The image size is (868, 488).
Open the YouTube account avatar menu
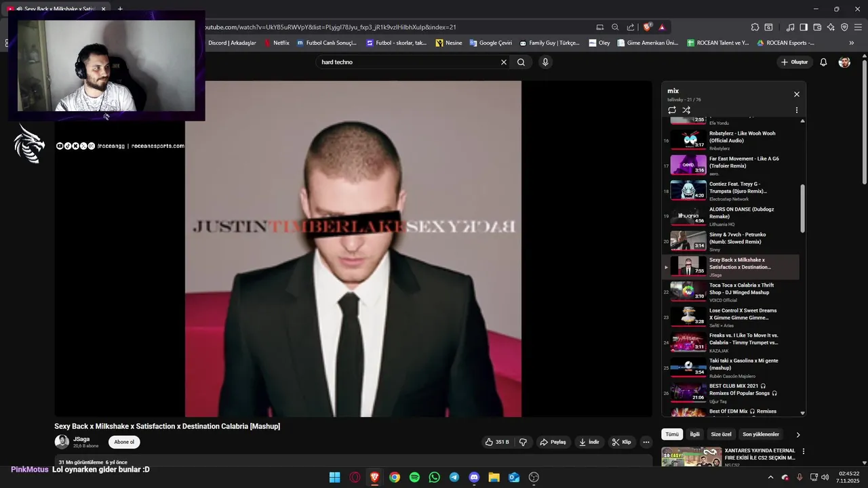[844, 62]
